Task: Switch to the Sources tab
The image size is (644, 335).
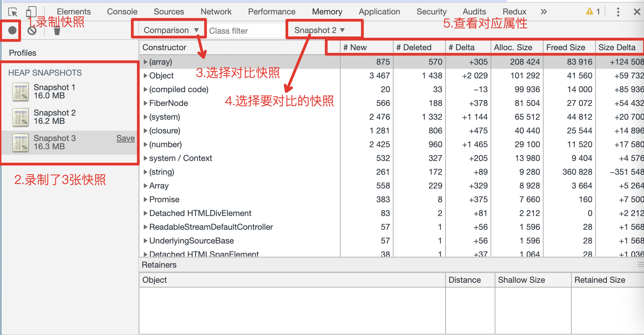Action: tap(169, 12)
